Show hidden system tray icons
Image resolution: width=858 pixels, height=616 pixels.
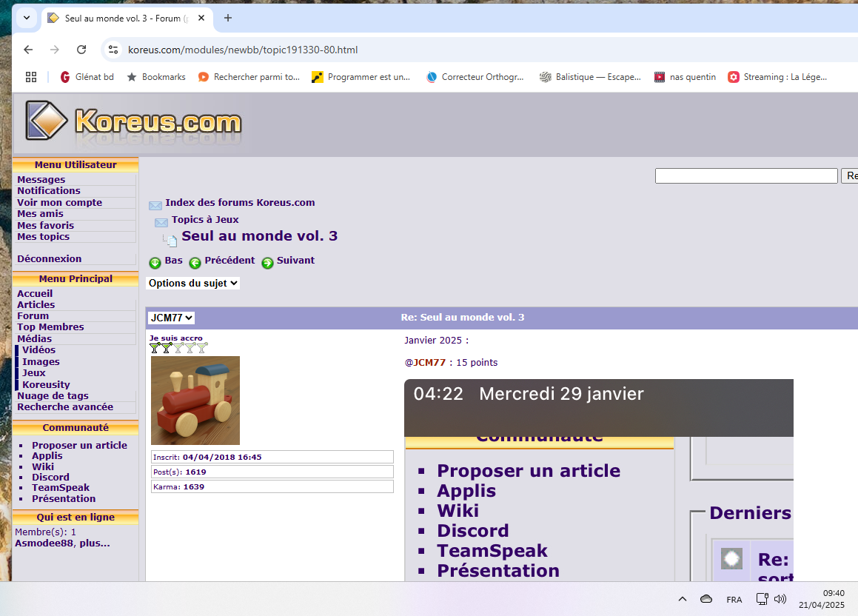pyautogui.click(x=683, y=599)
